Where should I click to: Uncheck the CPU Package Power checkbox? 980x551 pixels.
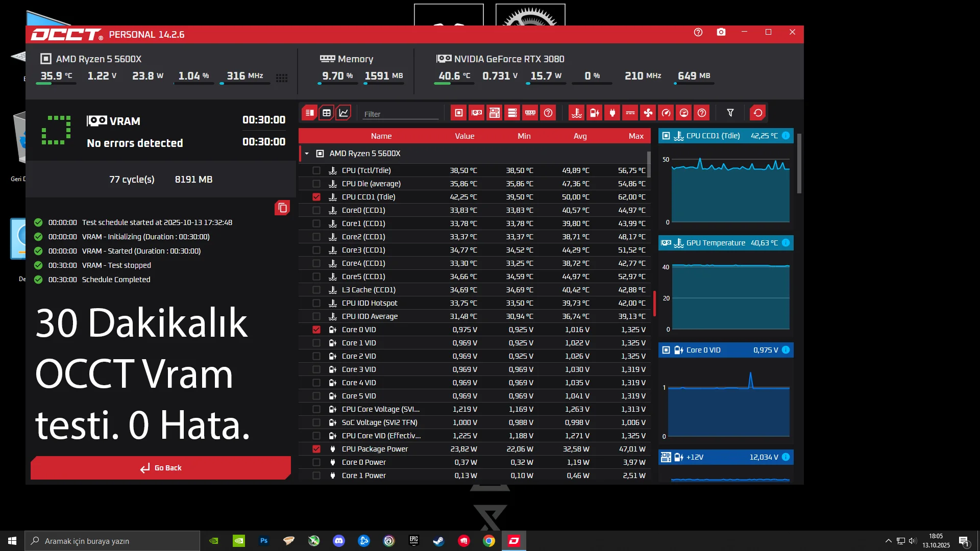point(316,449)
